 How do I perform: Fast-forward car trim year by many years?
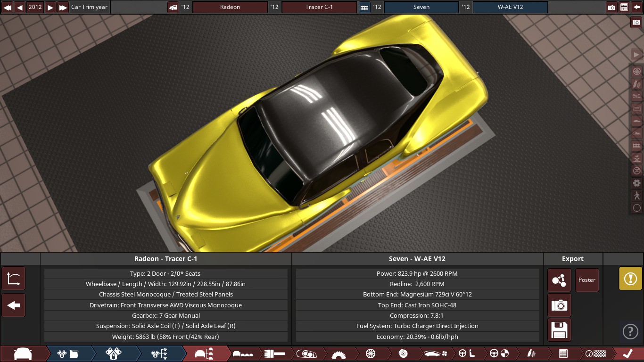click(63, 7)
